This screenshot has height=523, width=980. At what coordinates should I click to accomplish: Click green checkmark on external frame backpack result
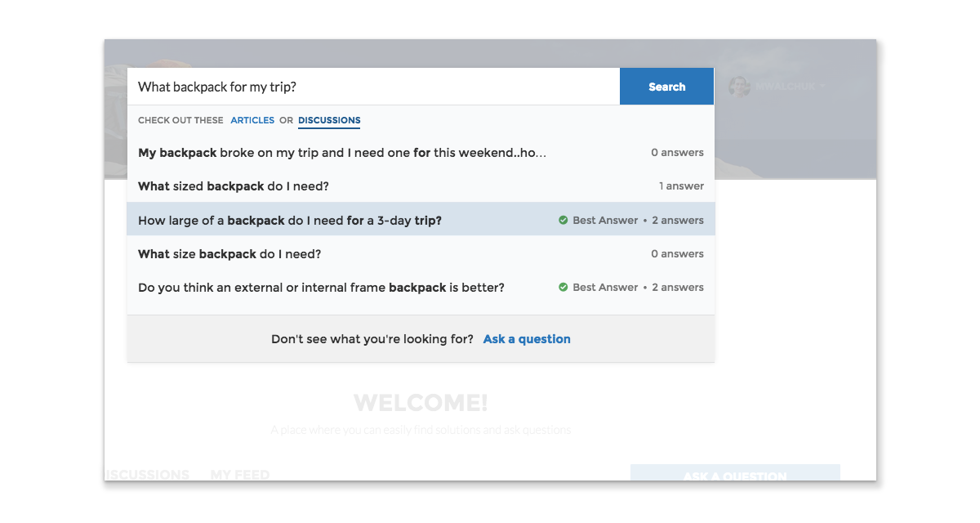click(x=563, y=288)
